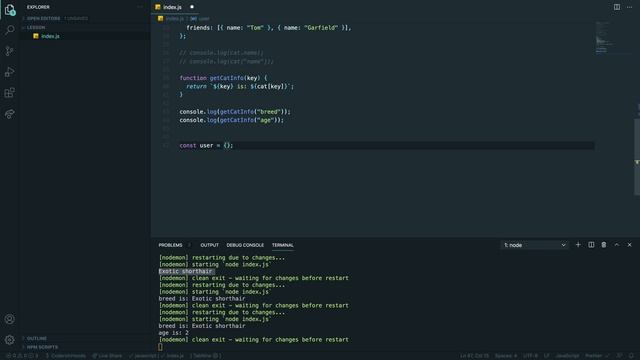Open Explorer panel ellipsis menu
Image resolution: width=640 pixels, height=360 pixels.
click(x=140, y=7)
